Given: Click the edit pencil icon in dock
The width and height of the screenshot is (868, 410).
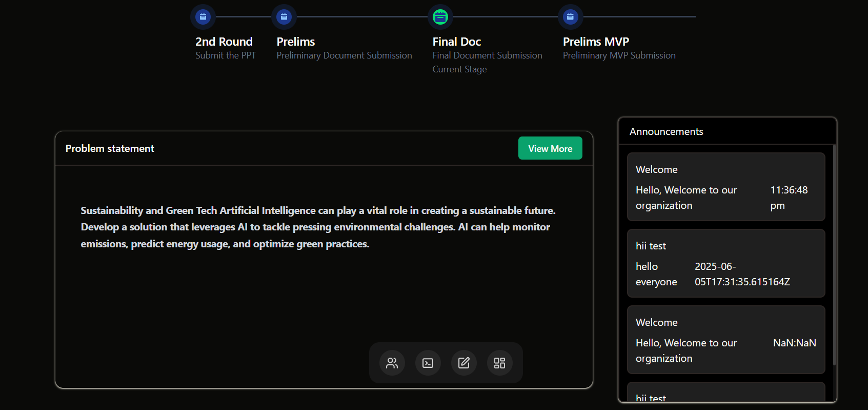Looking at the screenshot, I should tap(464, 363).
